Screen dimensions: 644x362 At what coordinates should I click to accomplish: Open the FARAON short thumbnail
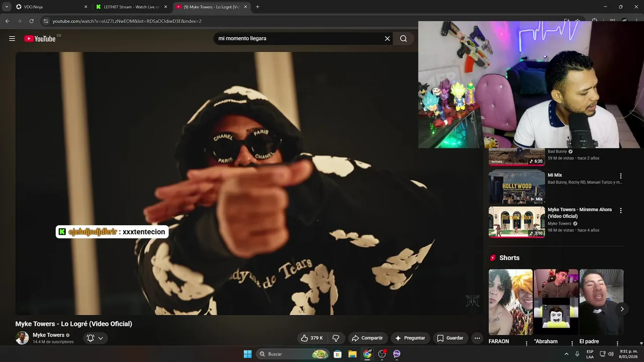(x=511, y=302)
